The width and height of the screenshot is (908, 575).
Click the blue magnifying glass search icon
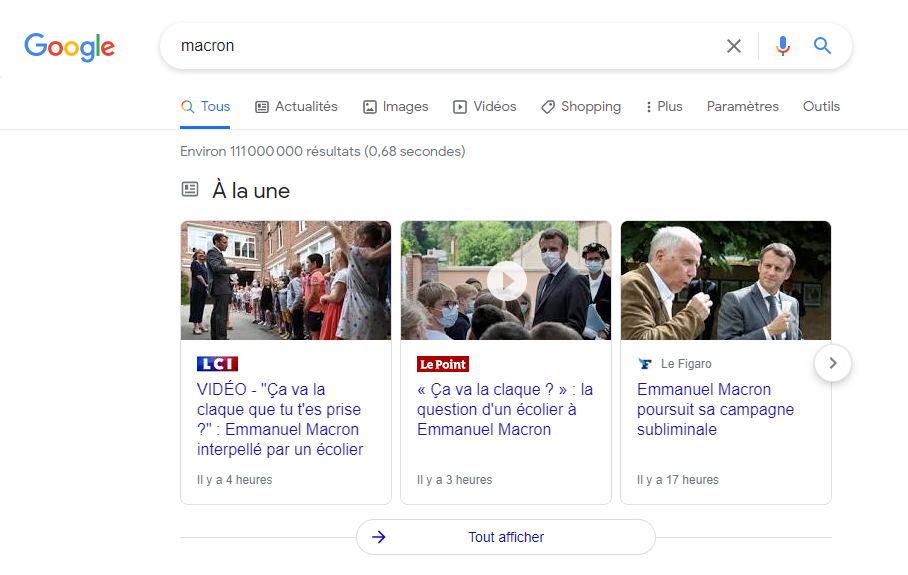tap(822, 45)
